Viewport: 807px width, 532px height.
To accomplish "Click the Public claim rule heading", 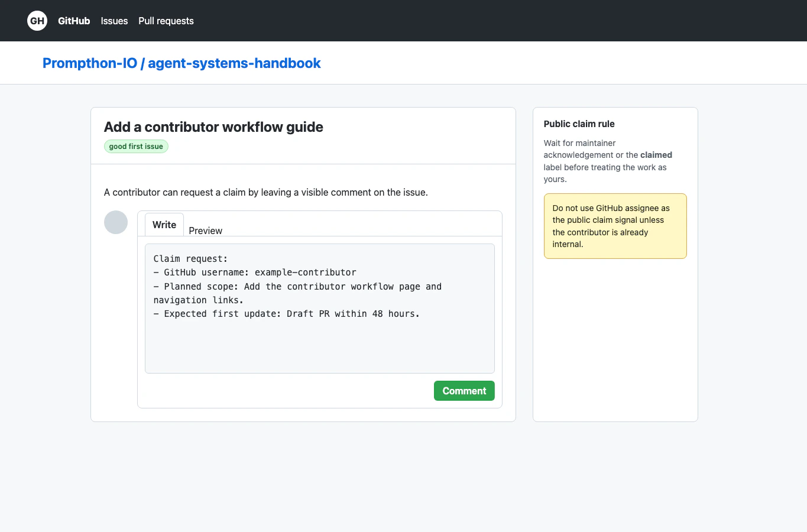I will [579, 124].
